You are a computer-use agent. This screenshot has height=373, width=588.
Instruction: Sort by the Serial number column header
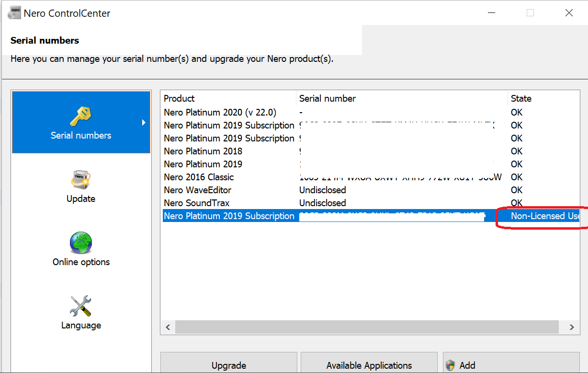(x=402, y=98)
